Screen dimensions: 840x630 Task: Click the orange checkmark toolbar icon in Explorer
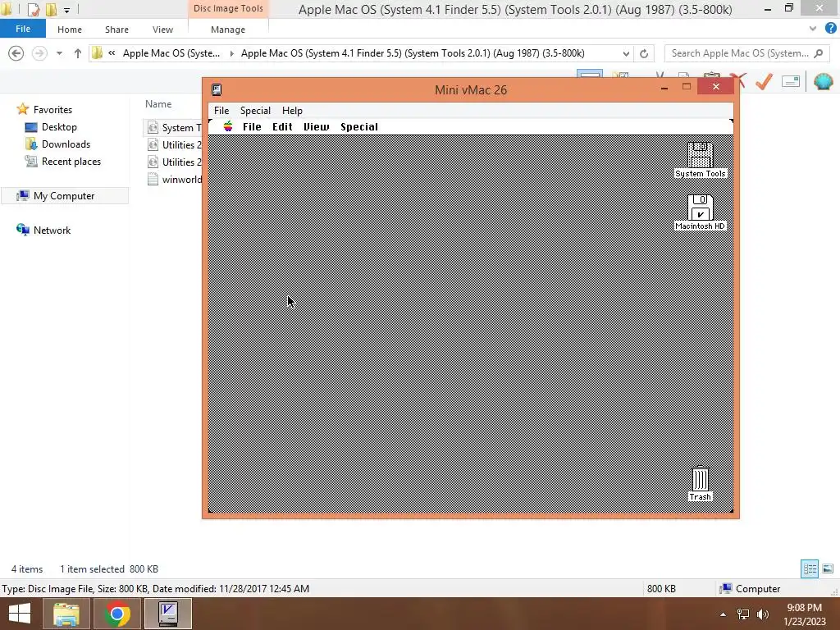click(764, 81)
